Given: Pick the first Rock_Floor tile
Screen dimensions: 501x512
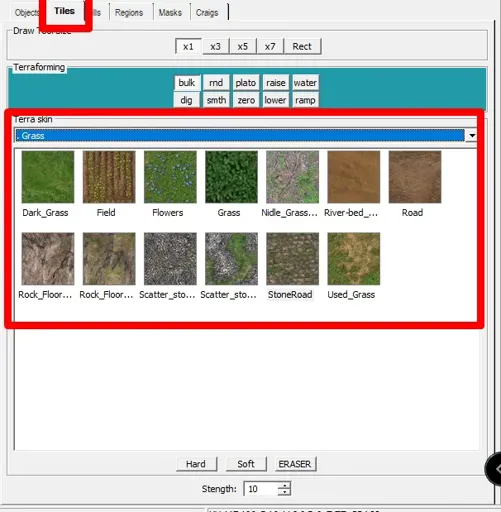Looking at the screenshot, I should [48, 259].
